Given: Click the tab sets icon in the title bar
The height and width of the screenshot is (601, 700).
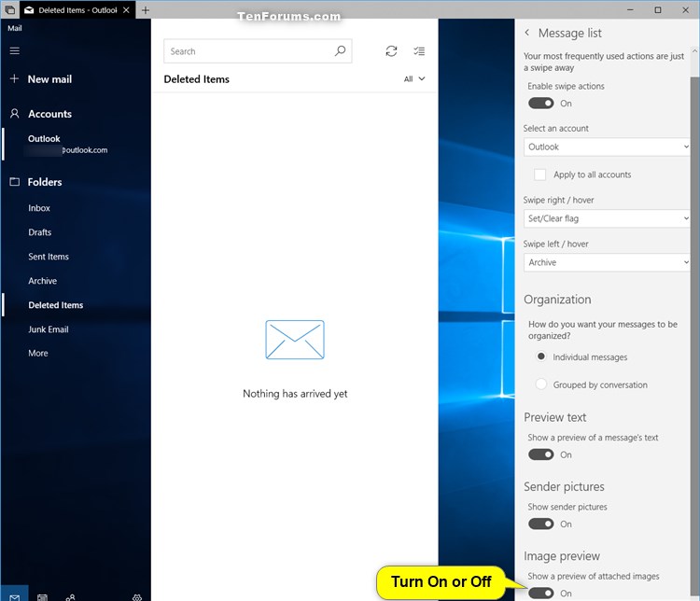Looking at the screenshot, I should click(x=10, y=10).
